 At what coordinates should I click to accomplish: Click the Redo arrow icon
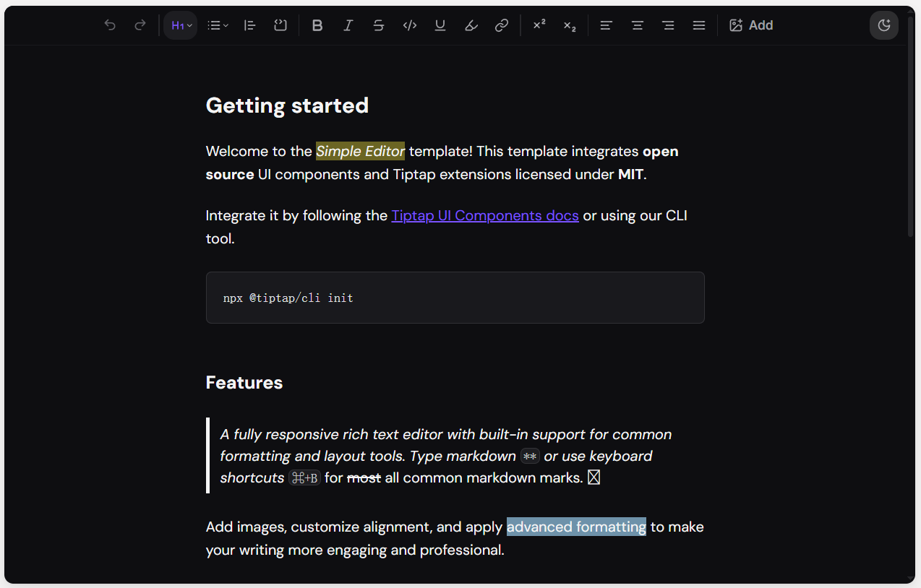pyautogui.click(x=140, y=25)
